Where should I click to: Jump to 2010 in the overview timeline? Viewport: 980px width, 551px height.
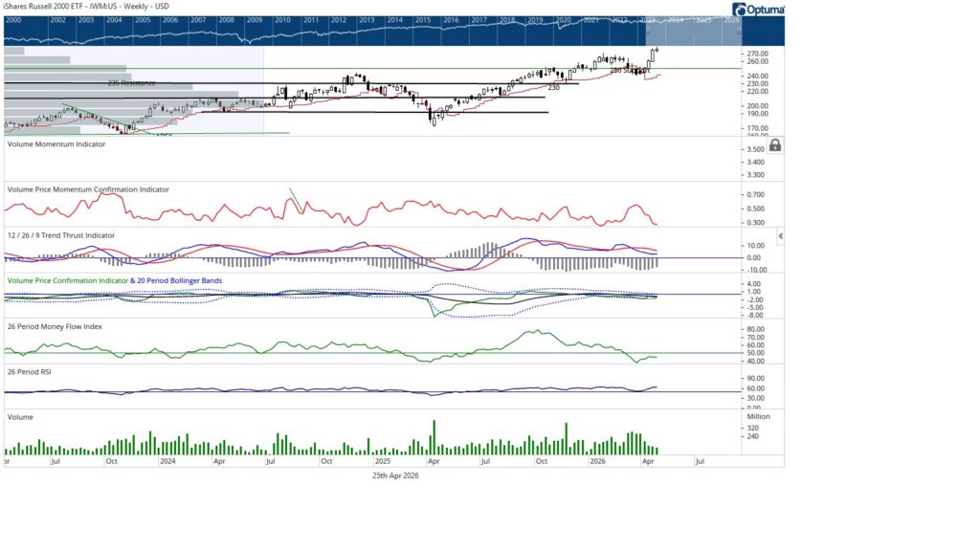[283, 19]
